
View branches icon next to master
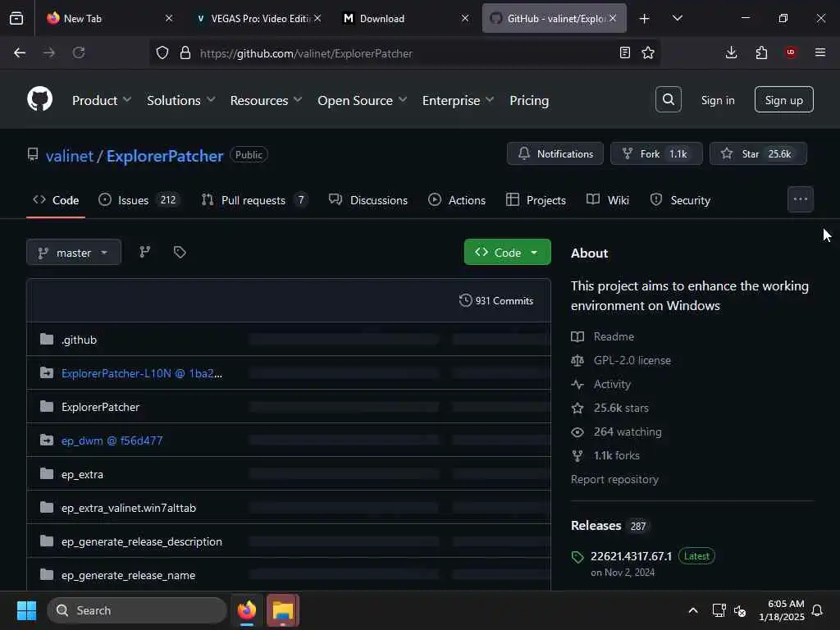coord(144,252)
